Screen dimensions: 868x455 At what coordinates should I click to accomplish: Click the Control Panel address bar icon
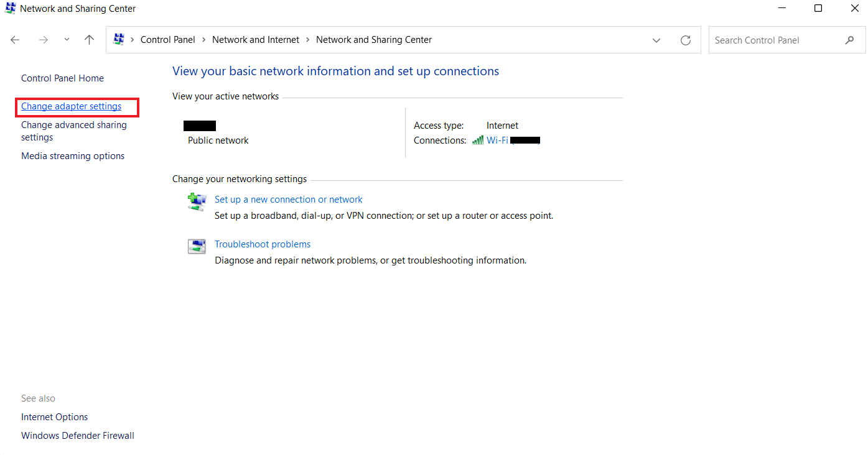point(119,40)
